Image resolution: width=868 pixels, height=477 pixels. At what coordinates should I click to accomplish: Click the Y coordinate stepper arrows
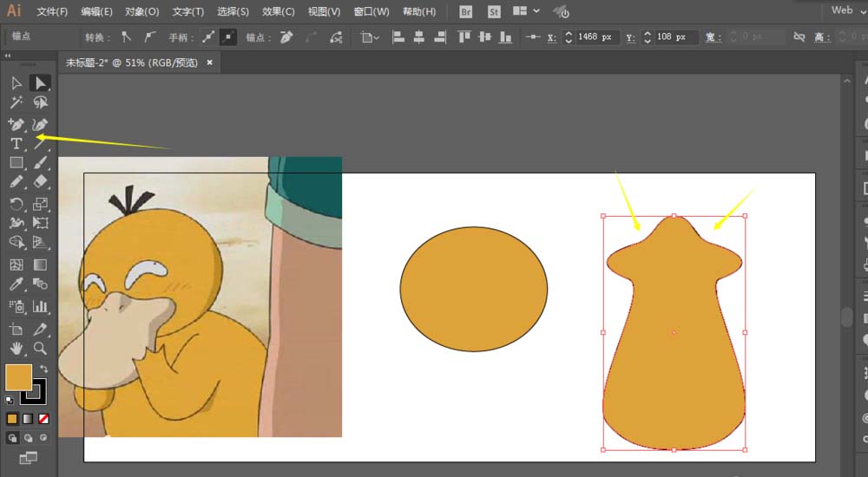pyautogui.click(x=648, y=37)
